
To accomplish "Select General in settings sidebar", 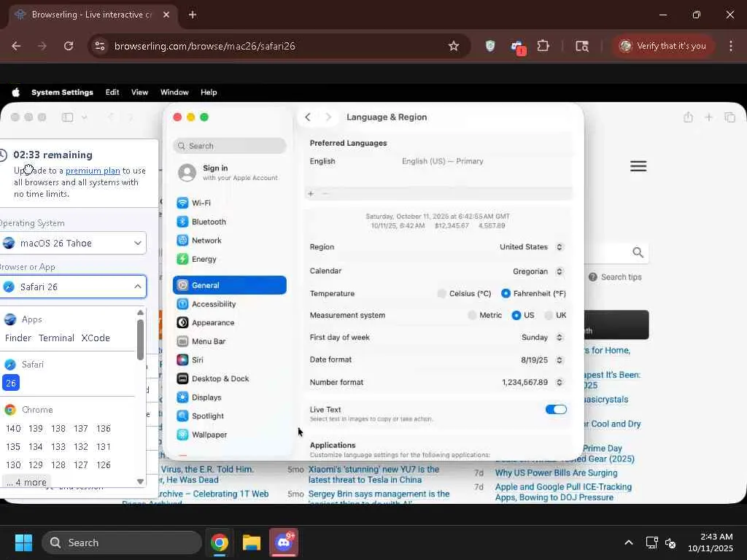I will 229,285.
